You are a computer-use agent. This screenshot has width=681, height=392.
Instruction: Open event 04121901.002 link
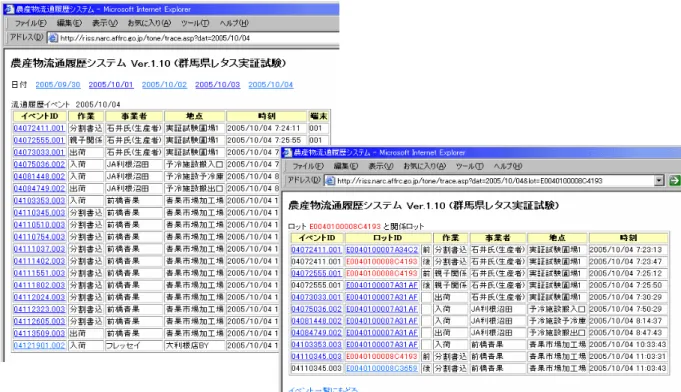click(39, 346)
